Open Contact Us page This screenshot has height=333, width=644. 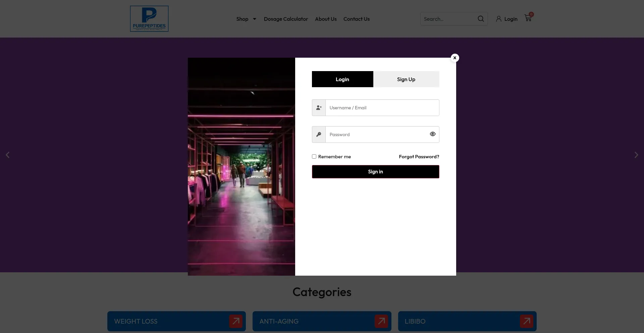pyautogui.click(x=357, y=19)
